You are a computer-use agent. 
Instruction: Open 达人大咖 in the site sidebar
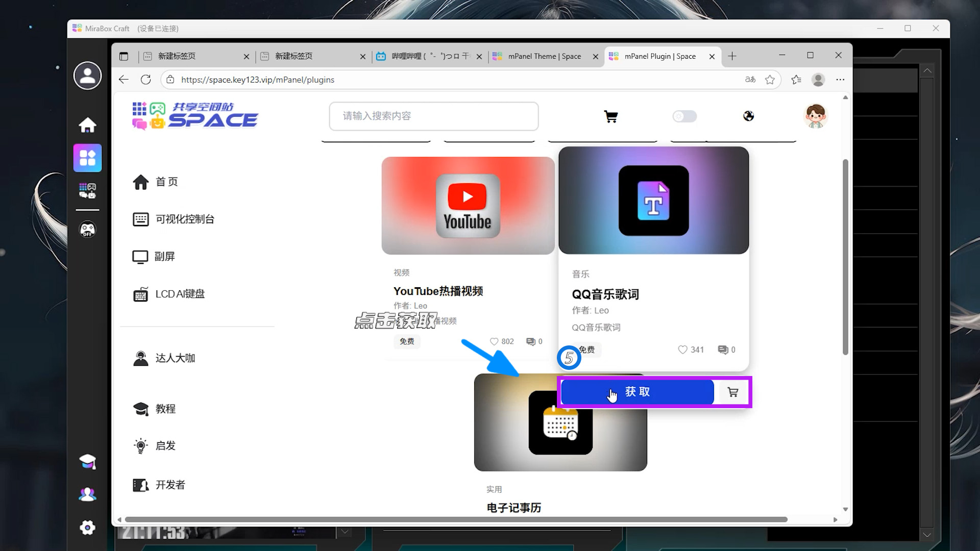coord(164,358)
